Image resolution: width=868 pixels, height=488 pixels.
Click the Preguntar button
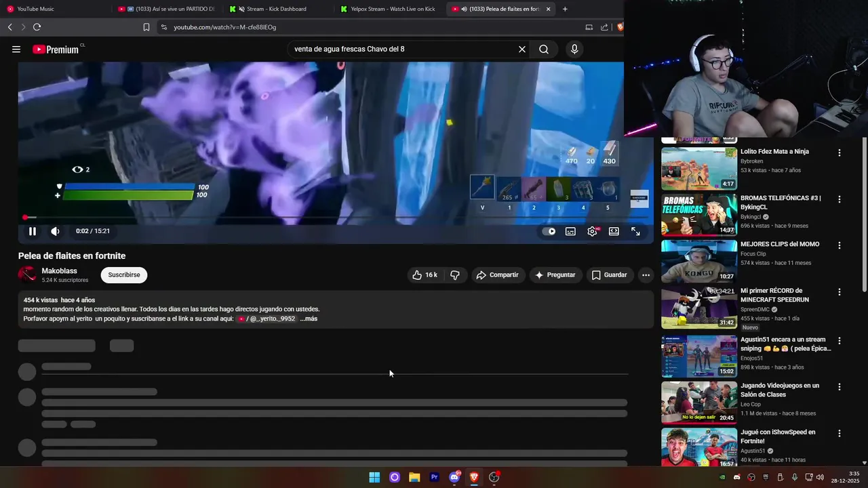click(555, 274)
